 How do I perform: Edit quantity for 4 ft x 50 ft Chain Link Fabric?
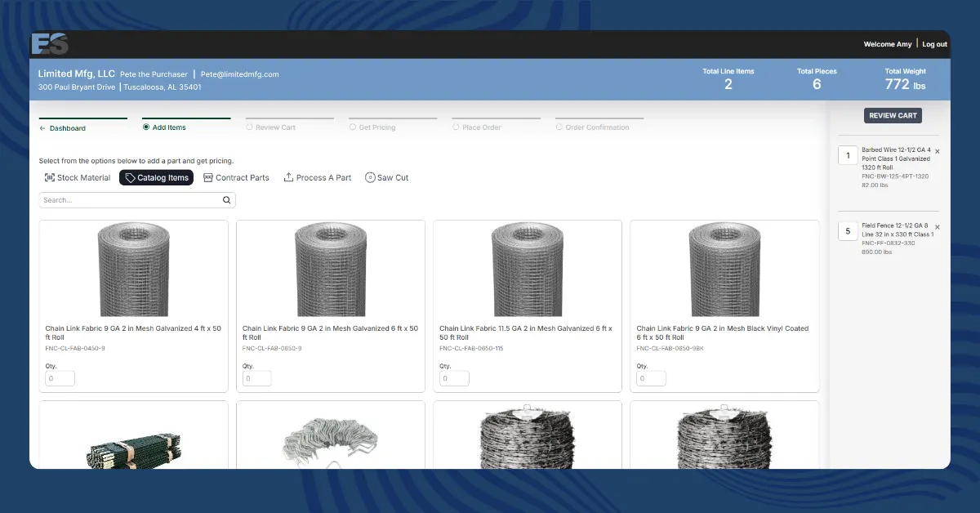(60, 378)
